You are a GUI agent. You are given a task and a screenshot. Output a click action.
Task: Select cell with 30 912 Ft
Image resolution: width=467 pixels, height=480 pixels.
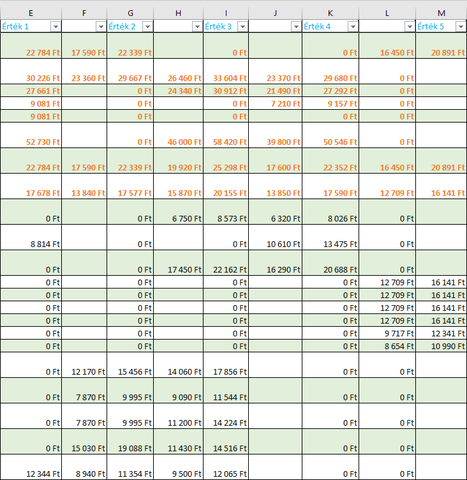tap(226, 90)
